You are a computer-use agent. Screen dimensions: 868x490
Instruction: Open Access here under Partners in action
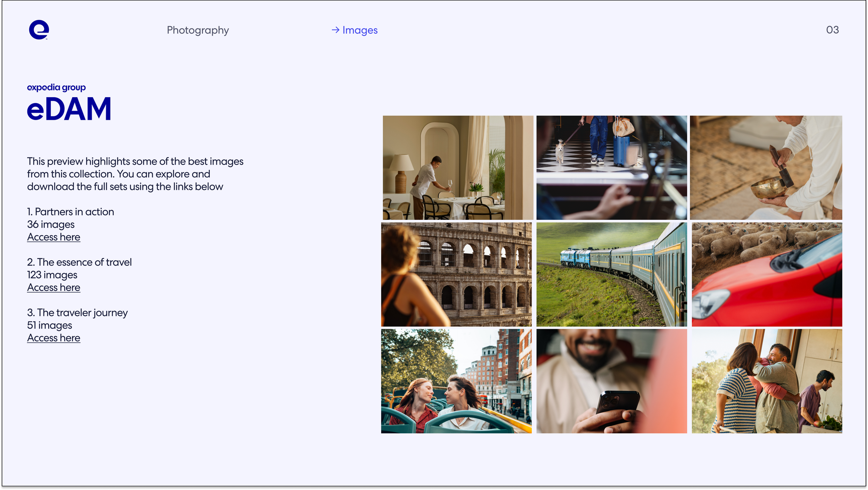point(53,237)
